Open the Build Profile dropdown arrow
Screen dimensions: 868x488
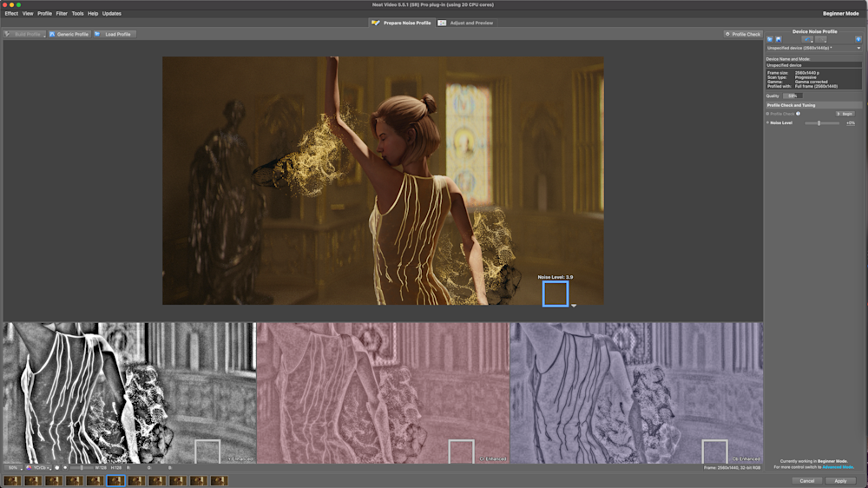pos(44,36)
